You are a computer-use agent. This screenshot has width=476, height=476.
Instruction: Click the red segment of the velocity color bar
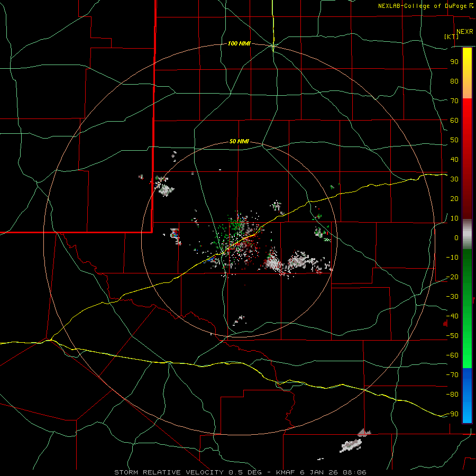click(467, 159)
